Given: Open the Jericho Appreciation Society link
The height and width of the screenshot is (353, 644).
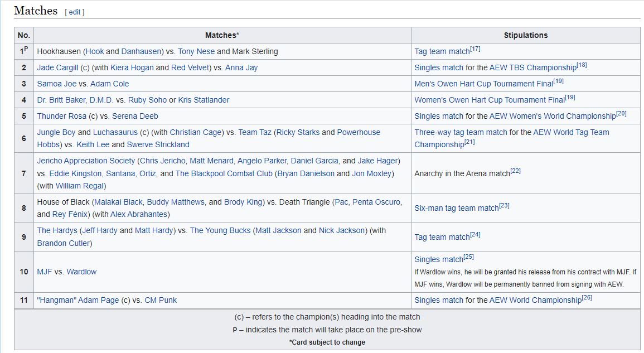Looking at the screenshot, I should click(86, 161).
